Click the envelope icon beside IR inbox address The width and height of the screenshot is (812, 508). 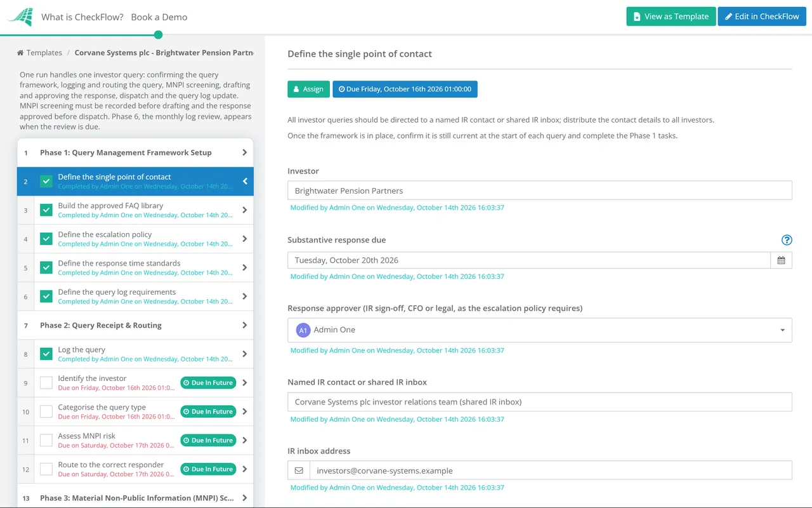point(299,471)
